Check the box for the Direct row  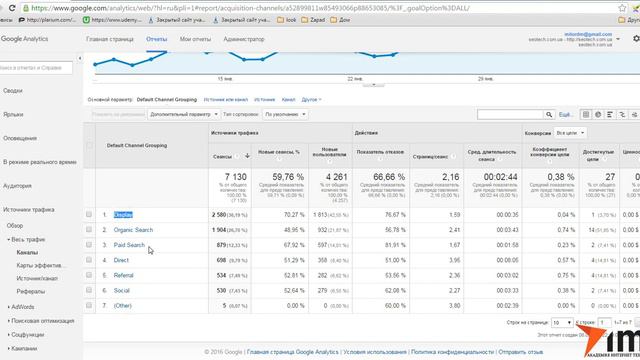tap(89, 260)
